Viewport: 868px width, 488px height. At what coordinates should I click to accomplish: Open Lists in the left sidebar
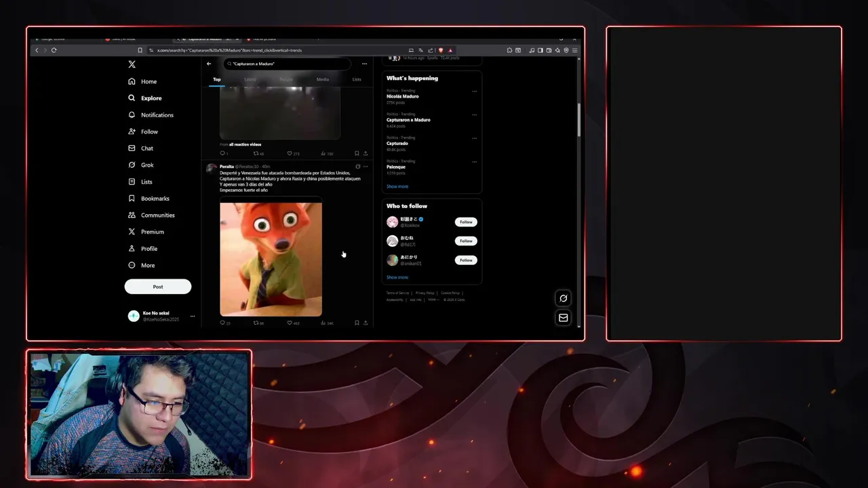(140, 182)
